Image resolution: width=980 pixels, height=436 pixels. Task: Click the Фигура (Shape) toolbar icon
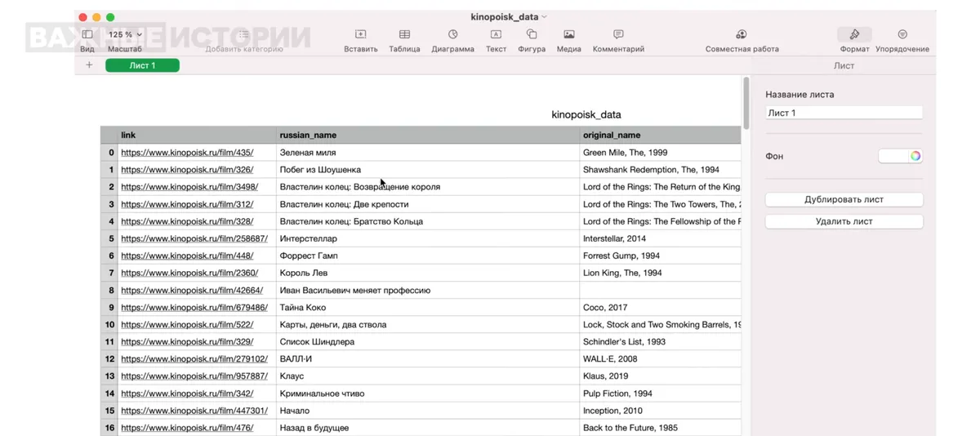[x=532, y=34]
